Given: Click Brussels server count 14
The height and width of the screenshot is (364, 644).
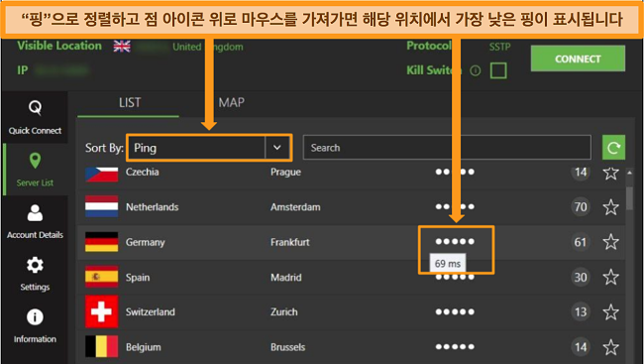Looking at the screenshot, I should 581,347.
